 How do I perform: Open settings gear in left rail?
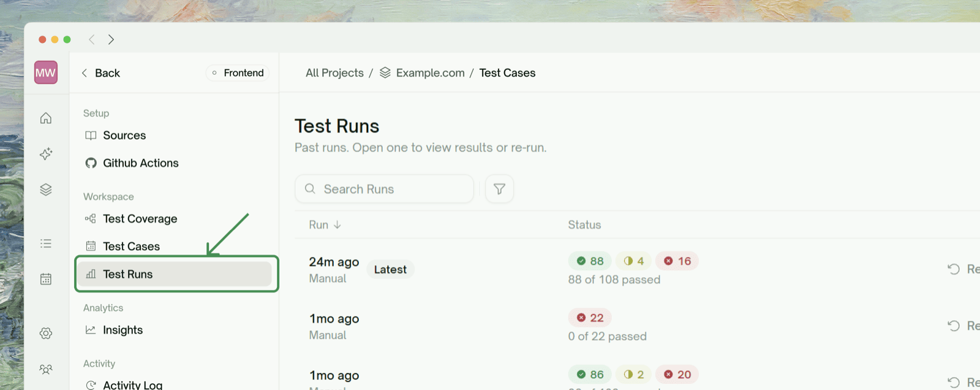[46, 333]
